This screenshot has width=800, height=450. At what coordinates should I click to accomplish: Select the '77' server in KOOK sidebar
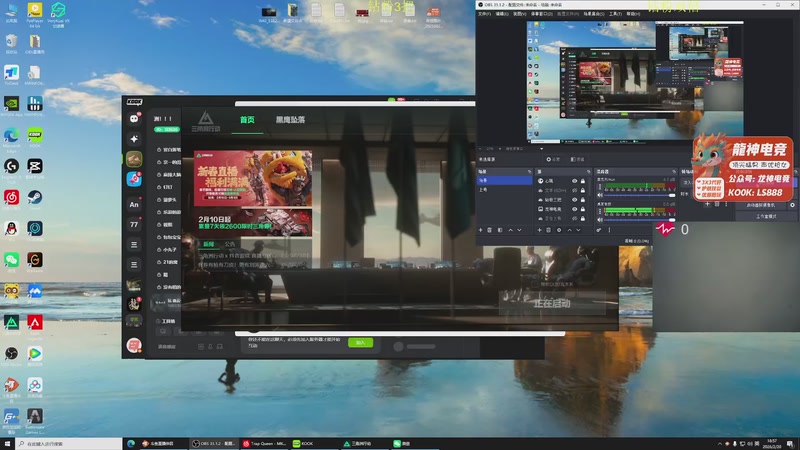(134, 224)
